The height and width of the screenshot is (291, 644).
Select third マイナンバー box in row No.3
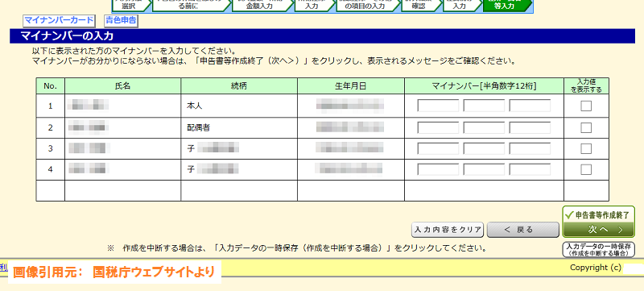[530, 148]
